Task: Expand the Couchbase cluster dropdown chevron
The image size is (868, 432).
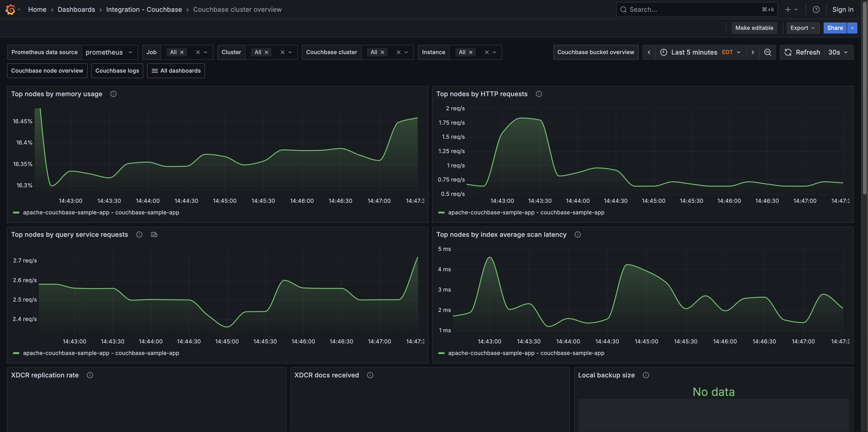Action: point(406,52)
